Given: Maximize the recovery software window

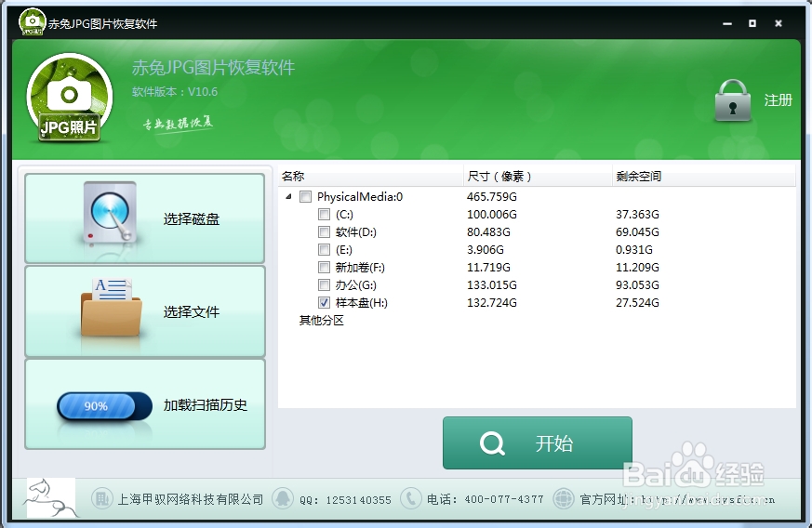Looking at the screenshot, I should click(x=752, y=23).
